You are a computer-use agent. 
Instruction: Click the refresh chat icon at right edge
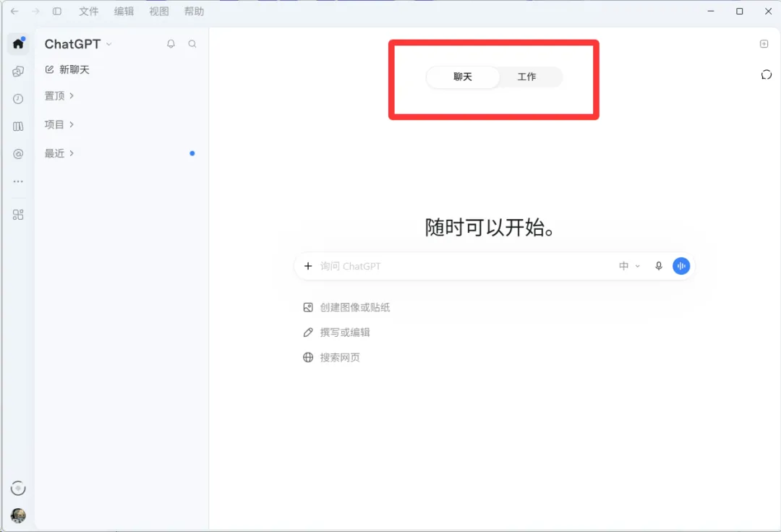pyautogui.click(x=766, y=74)
